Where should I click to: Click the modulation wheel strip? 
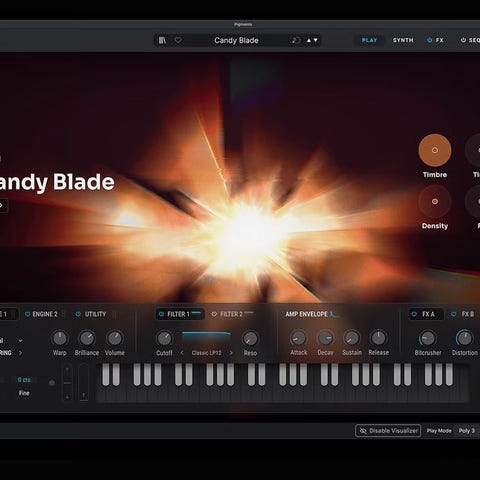click(84, 382)
